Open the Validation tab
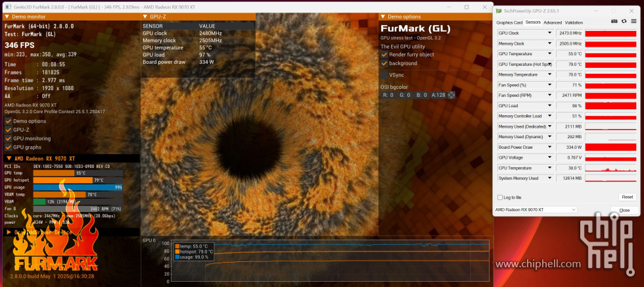Screen dimensions: 644x287 (574, 22)
